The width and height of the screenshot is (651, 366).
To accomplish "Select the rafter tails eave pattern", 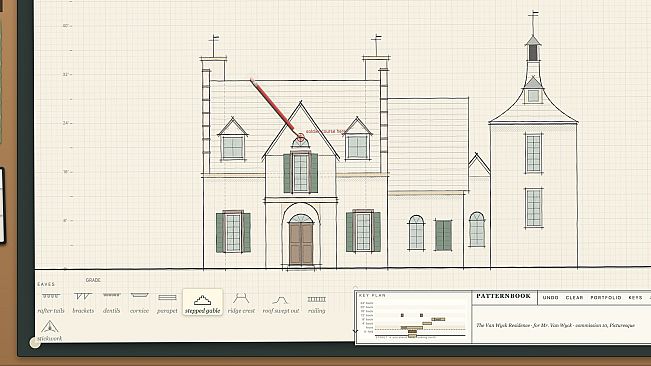I will coord(51,303).
